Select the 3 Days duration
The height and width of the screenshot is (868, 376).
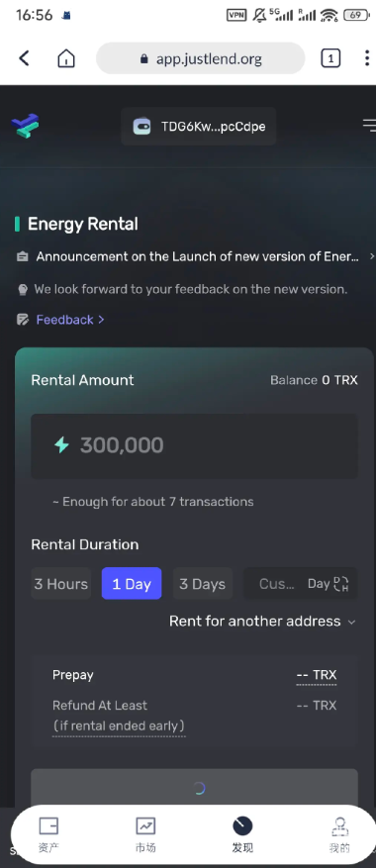click(x=203, y=584)
